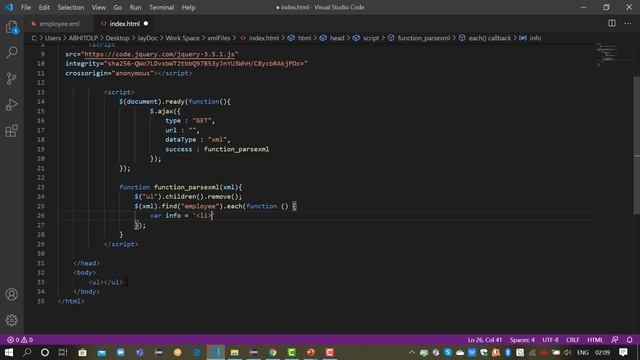Click Desktop breadcrumb segment

point(117,38)
